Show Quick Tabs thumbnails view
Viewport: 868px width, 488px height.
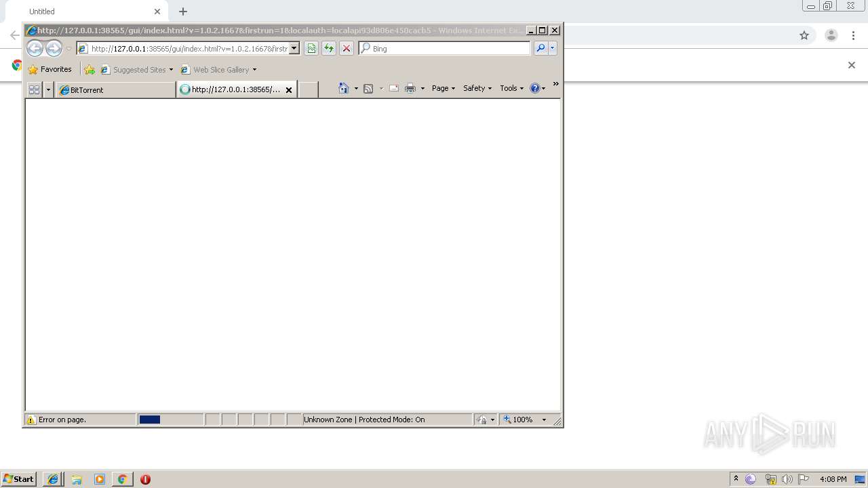pyautogui.click(x=34, y=89)
